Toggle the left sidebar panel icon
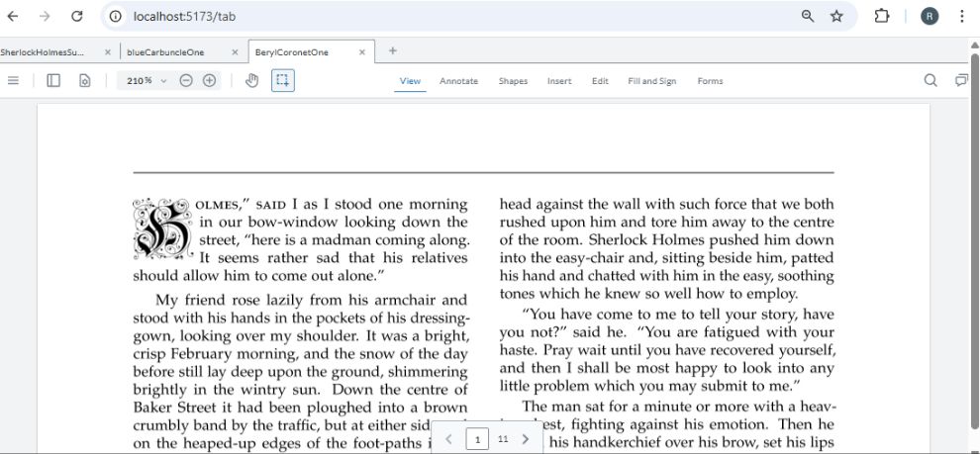This screenshot has width=980, height=454. coord(53,80)
